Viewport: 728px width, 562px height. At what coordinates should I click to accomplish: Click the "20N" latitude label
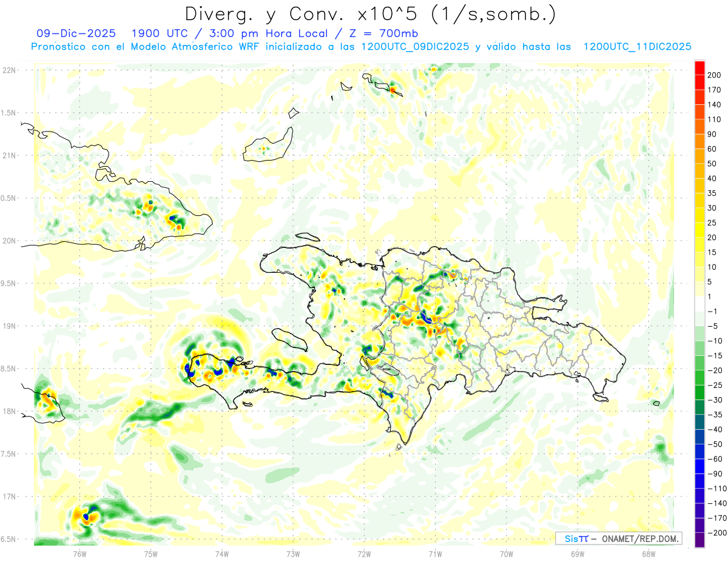click(x=9, y=241)
